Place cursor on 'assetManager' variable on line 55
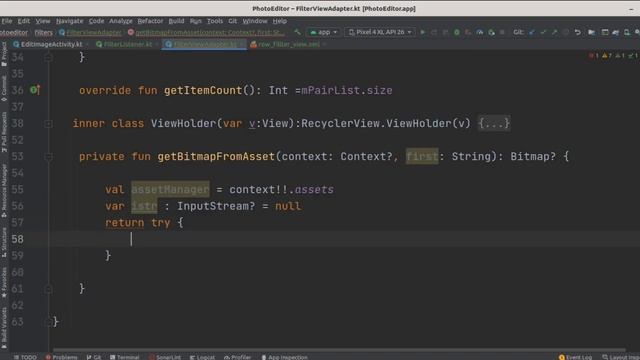This screenshot has width=640, height=360. 170,189
